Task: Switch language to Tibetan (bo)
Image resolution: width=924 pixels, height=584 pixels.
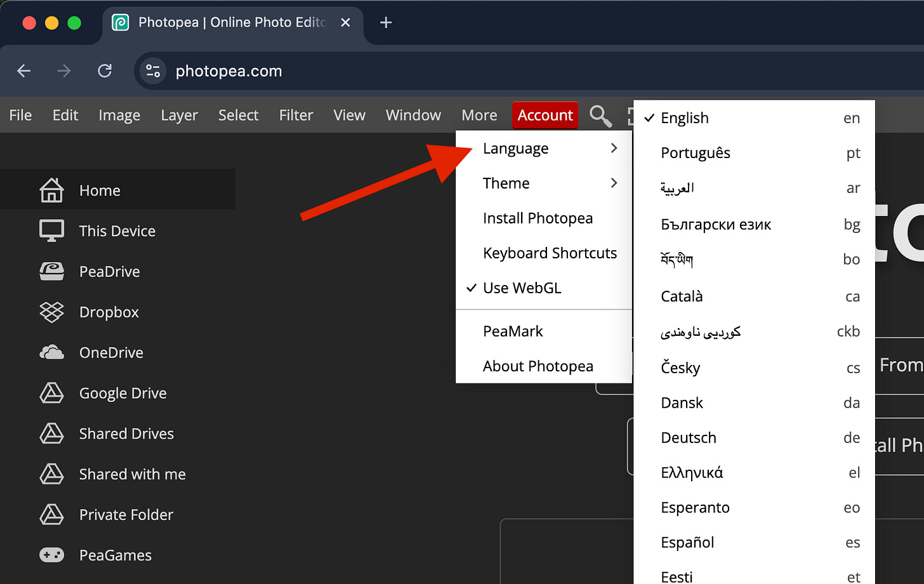Action: click(x=754, y=260)
